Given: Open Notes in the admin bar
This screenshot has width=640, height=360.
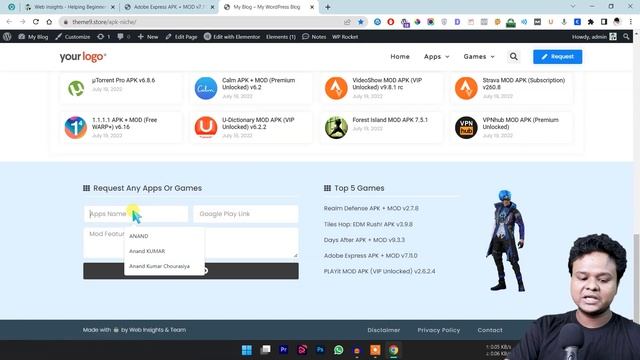Looking at the screenshot, I should pos(314,37).
